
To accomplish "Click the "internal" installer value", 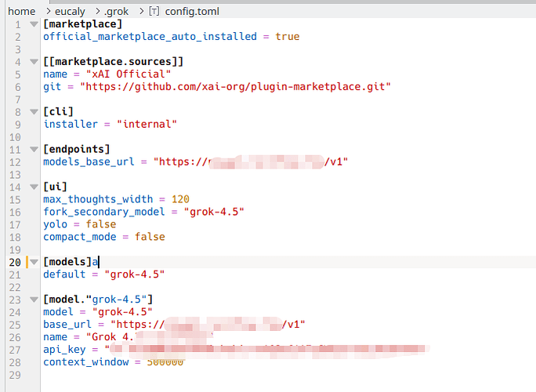I will tap(147, 124).
